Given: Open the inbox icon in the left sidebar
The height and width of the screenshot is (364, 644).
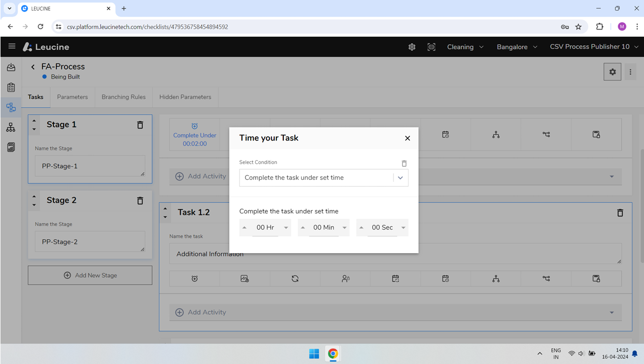Looking at the screenshot, I should [x=11, y=67].
